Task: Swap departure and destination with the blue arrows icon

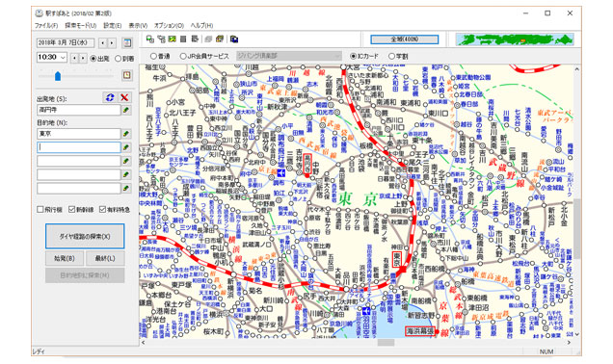Action: coord(110,97)
